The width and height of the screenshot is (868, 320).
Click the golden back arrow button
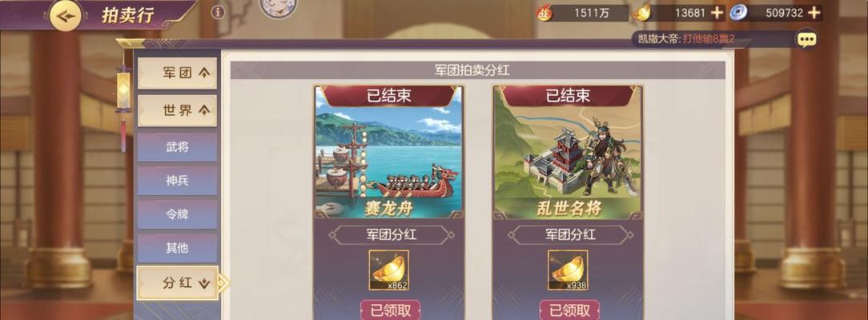(66, 15)
